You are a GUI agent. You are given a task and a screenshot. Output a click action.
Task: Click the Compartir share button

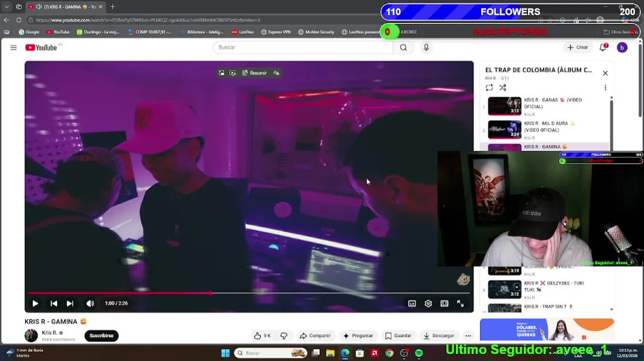pos(315,335)
